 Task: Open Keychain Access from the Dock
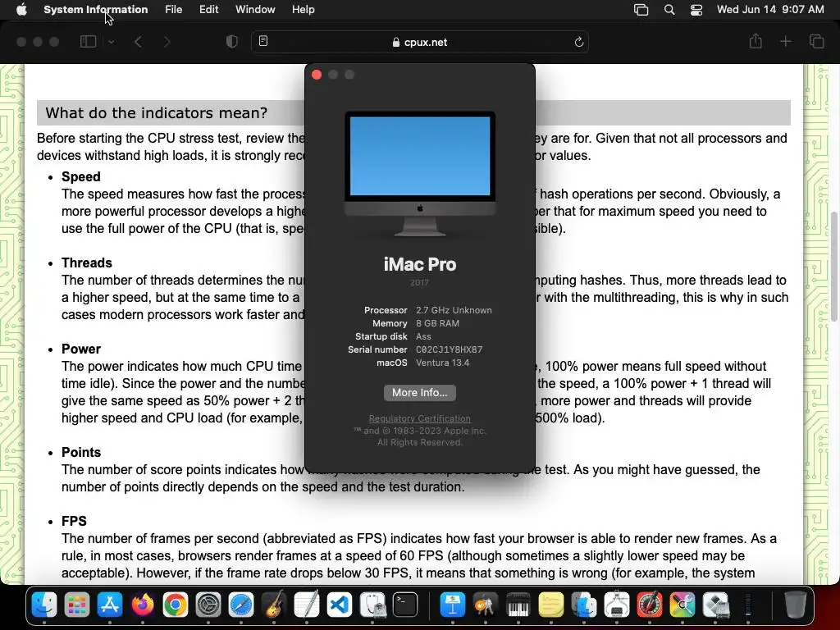[486, 605]
